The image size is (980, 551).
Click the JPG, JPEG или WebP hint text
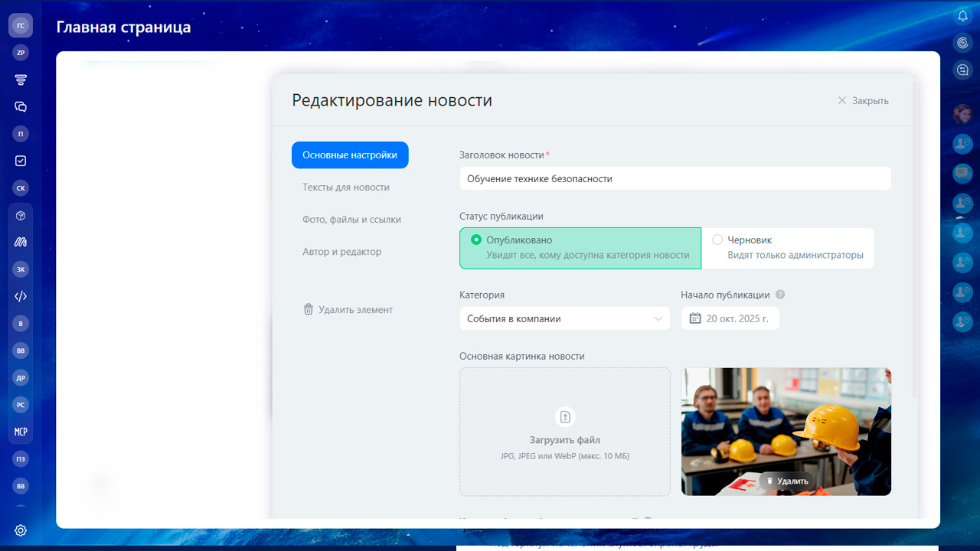tap(565, 456)
